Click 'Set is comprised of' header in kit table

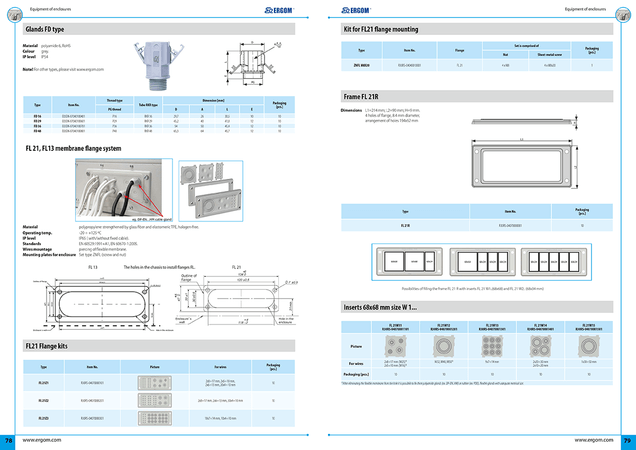[x=526, y=46]
